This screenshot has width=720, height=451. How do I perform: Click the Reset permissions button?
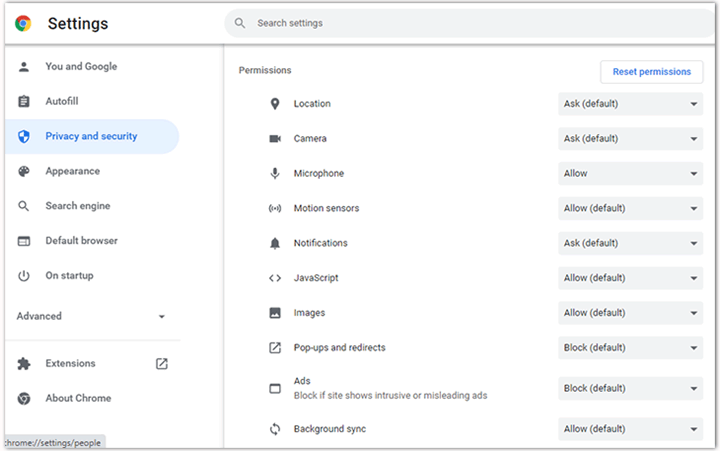[651, 72]
